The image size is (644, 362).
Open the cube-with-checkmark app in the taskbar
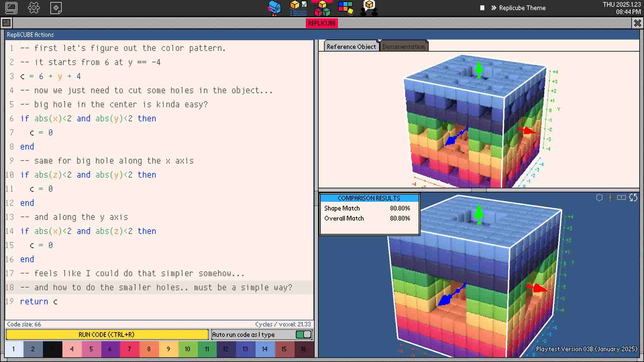click(x=299, y=7)
